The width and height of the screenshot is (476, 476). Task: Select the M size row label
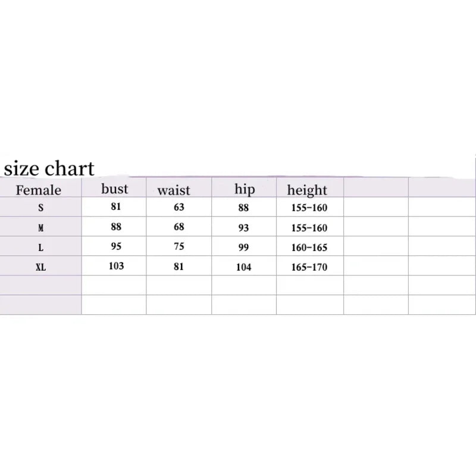click(40, 228)
